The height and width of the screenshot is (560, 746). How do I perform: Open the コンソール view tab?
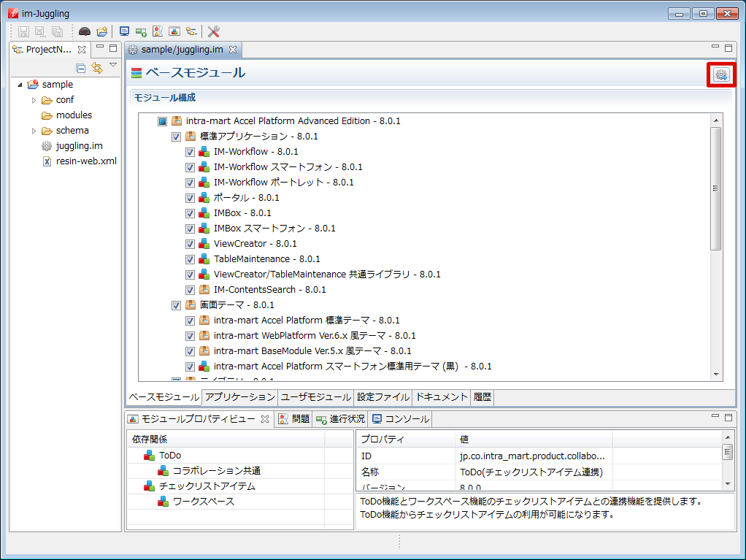pos(401,418)
